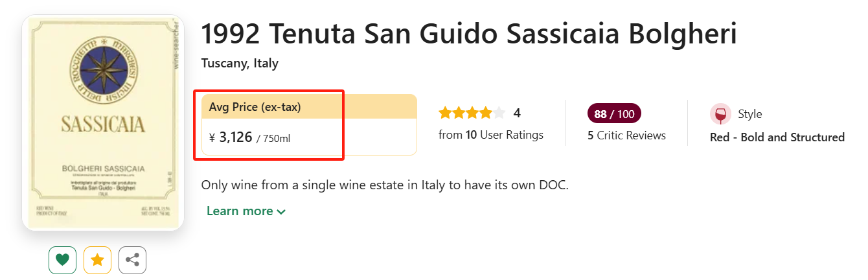View the 10 User Ratings link
Screen dimensions: 868x280
pos(504,135)
